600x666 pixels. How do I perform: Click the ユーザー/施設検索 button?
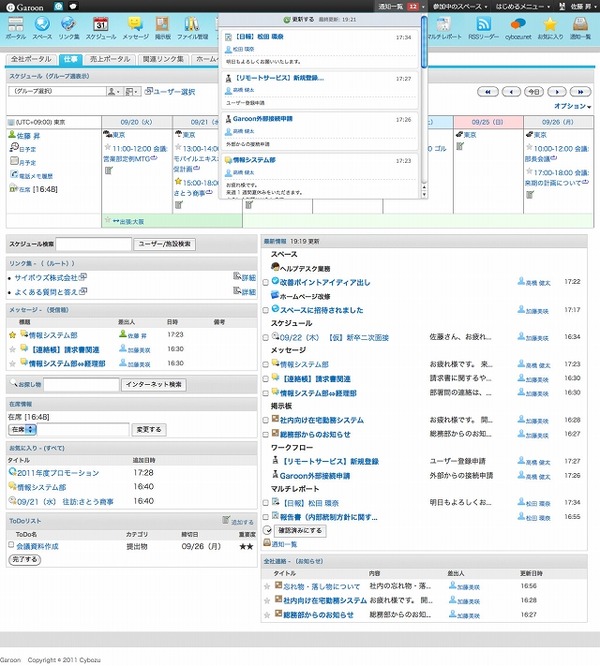point(165,244)
